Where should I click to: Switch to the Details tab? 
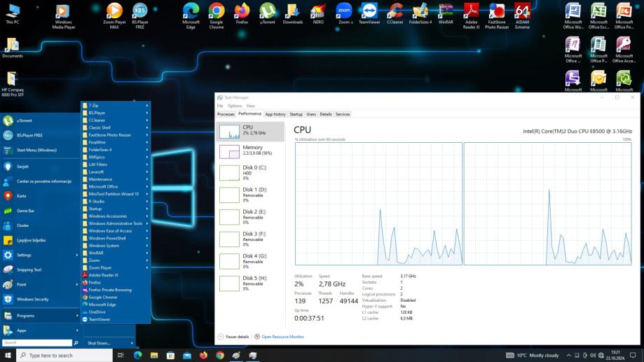pos(326,115)
